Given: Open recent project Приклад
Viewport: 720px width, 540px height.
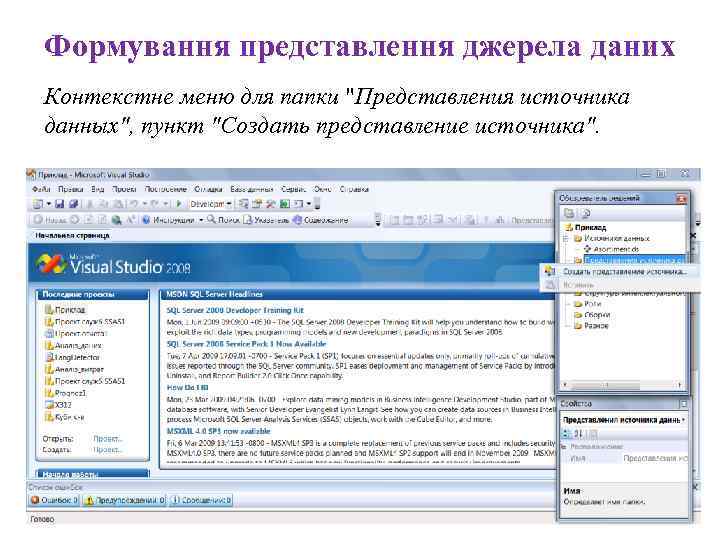Looking at the screenshot, I should tap(65, 310).
